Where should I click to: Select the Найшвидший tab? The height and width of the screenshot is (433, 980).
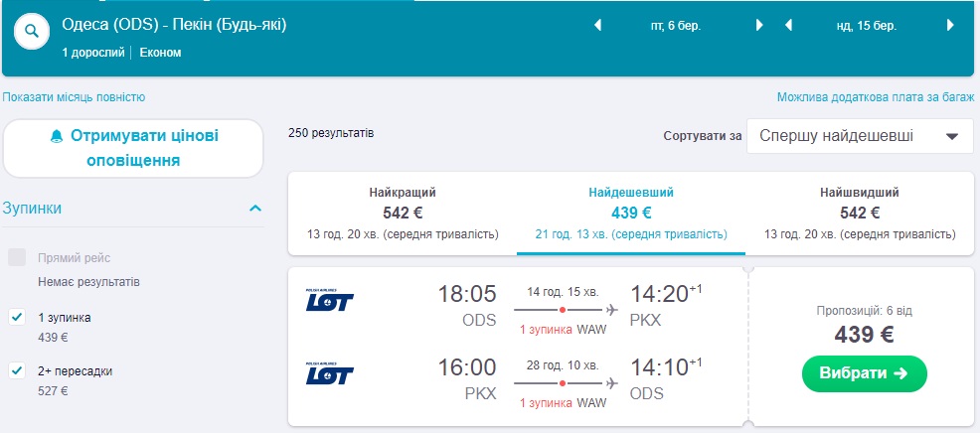click(x=860, y=212)
